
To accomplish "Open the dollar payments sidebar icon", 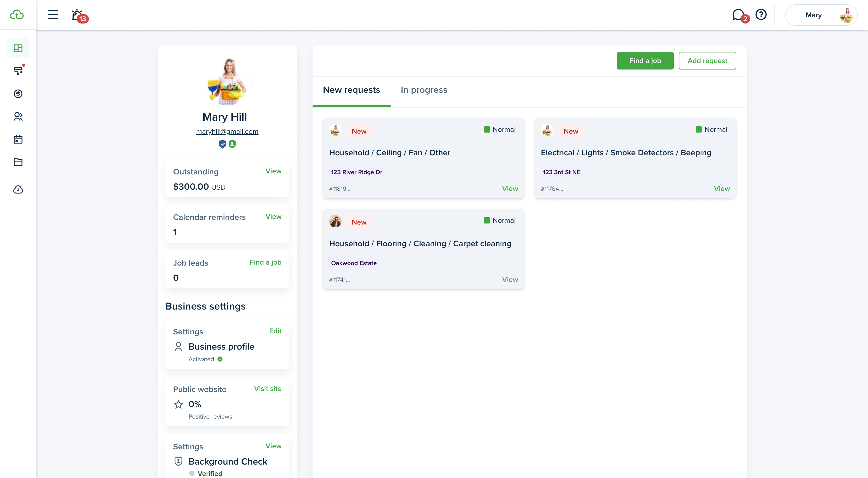I will pos(18,93).
